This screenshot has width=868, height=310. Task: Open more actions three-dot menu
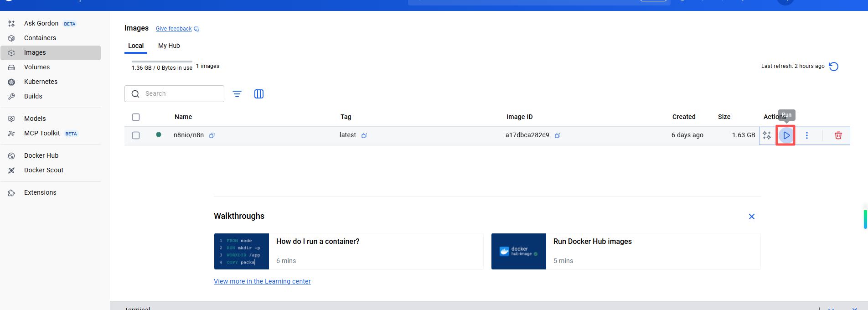coord(807,135)
